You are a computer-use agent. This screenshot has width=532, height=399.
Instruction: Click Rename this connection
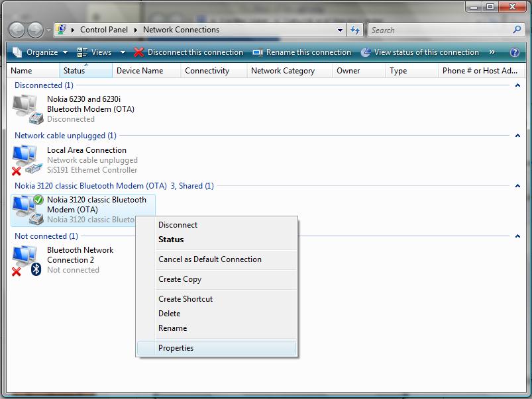[x=301, y=52]
